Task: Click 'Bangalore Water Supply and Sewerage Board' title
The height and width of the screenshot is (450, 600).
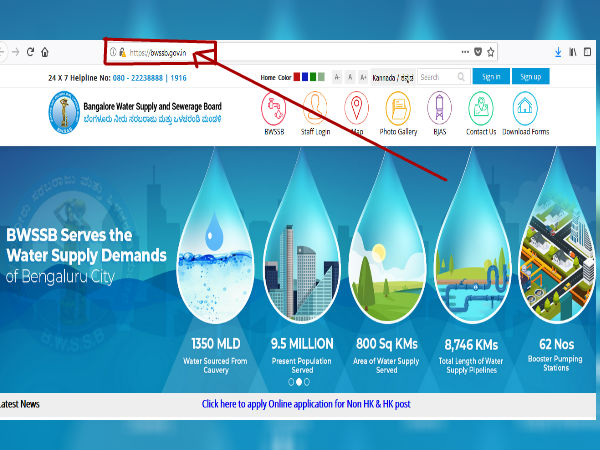Action: (153, 106)
